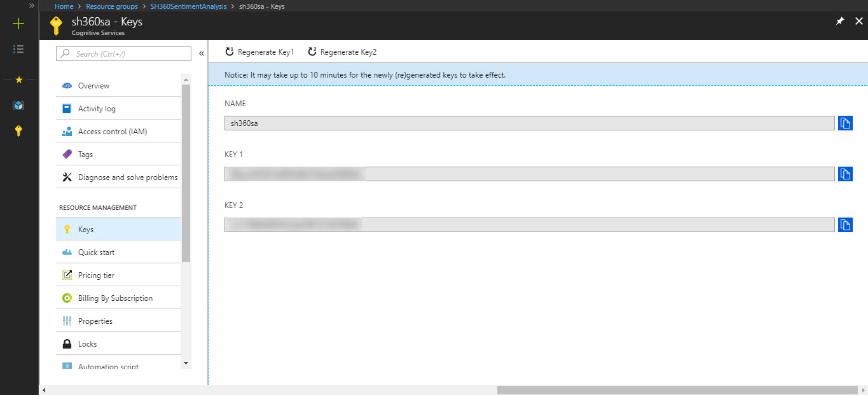Click the NAME text field
The image size is (868, 395).
point(530,123)
